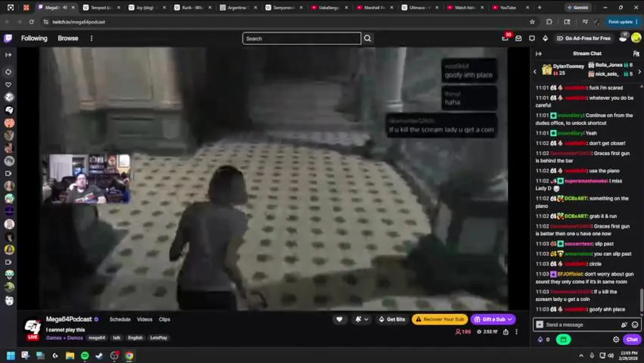The image size is (644, 363).
Task: Toggle the heart follow button
Action: [x=339, y=319]
